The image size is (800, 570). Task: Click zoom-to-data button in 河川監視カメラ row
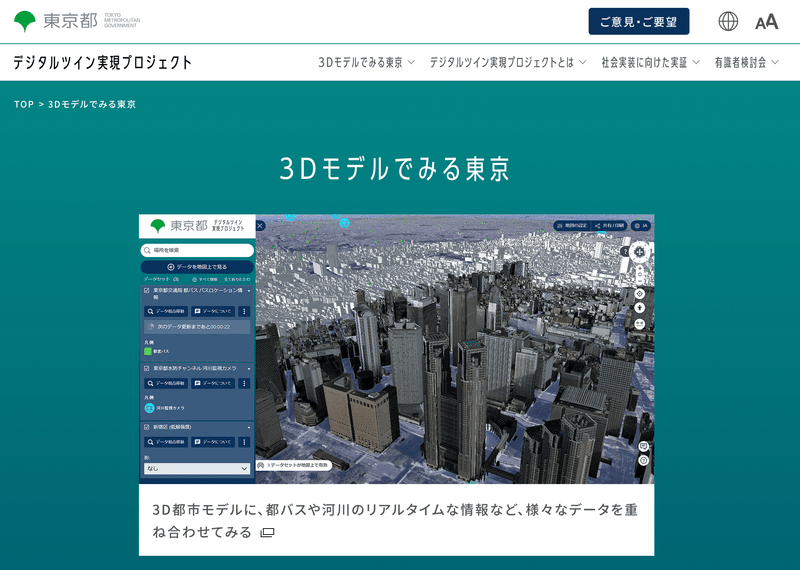[x=166, y=383]
